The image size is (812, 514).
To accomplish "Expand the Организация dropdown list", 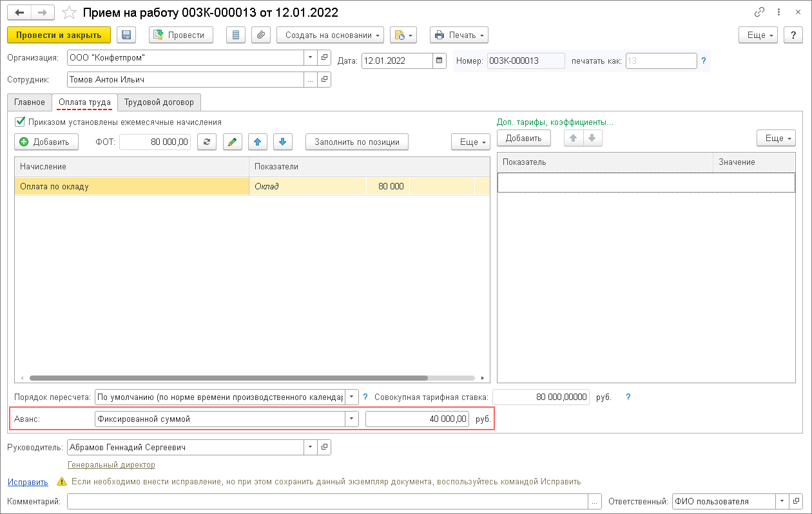I will click(x=311, y=57).
